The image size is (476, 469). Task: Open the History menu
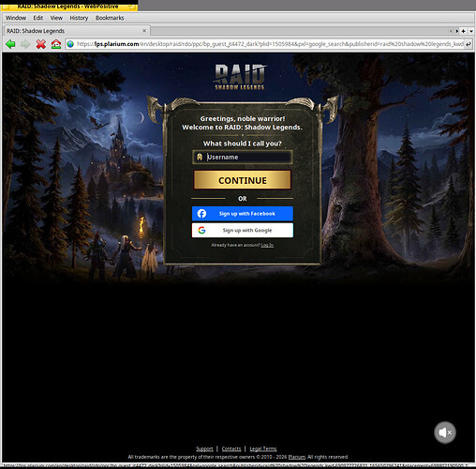pyautogui.click(x=79, y=18)
